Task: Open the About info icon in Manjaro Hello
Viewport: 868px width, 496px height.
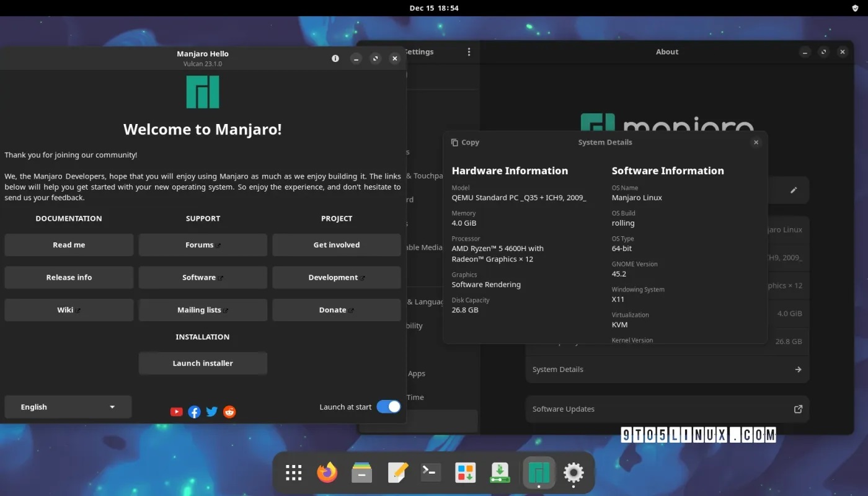Action: (335, 58)
